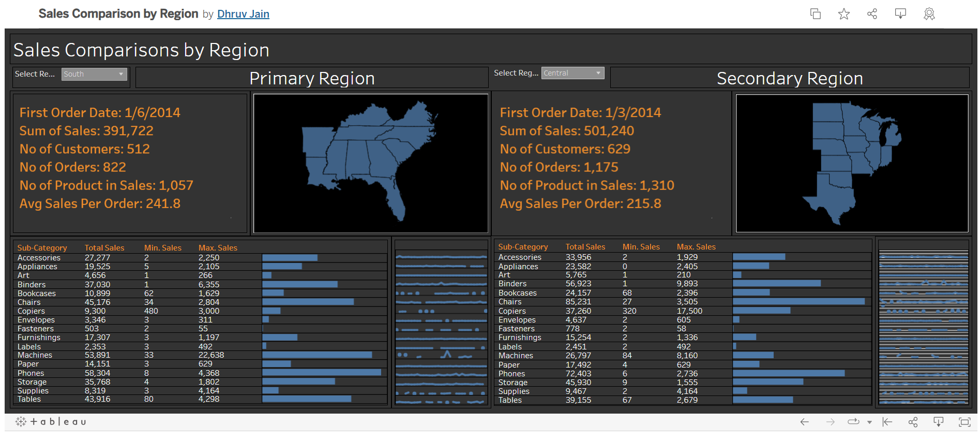Click download icon in bottom toolbar
The height and width of the screenshot is (440, 980).
coord(938,422)
